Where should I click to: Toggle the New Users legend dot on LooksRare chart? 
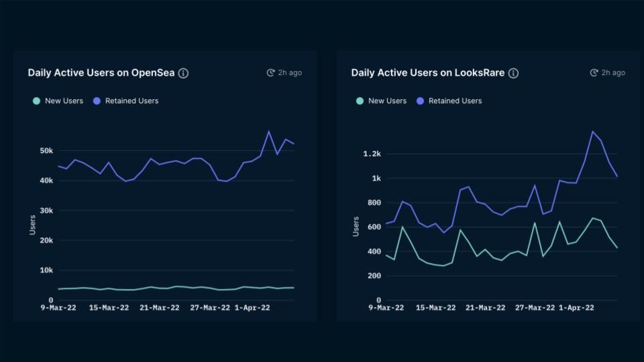click(x=360, y=101)
